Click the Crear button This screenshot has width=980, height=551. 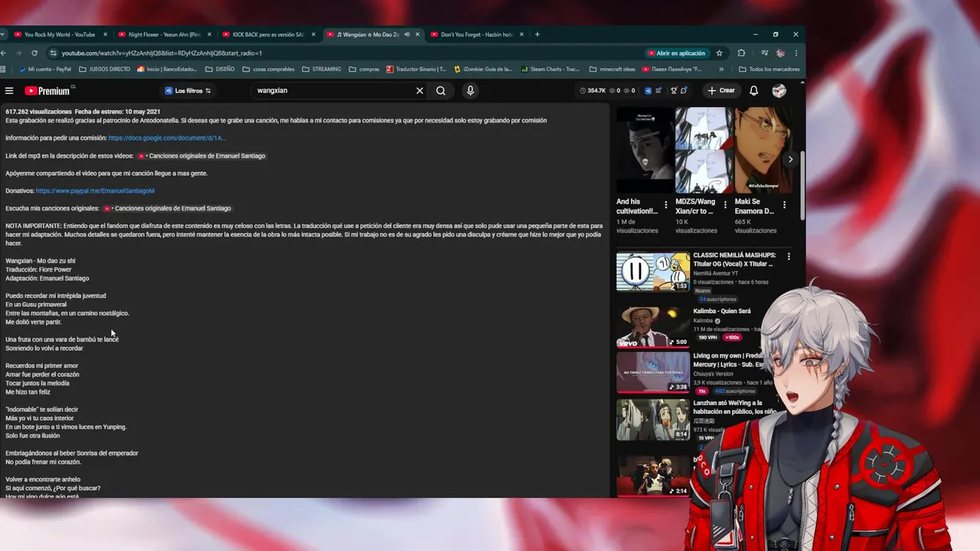720,90
